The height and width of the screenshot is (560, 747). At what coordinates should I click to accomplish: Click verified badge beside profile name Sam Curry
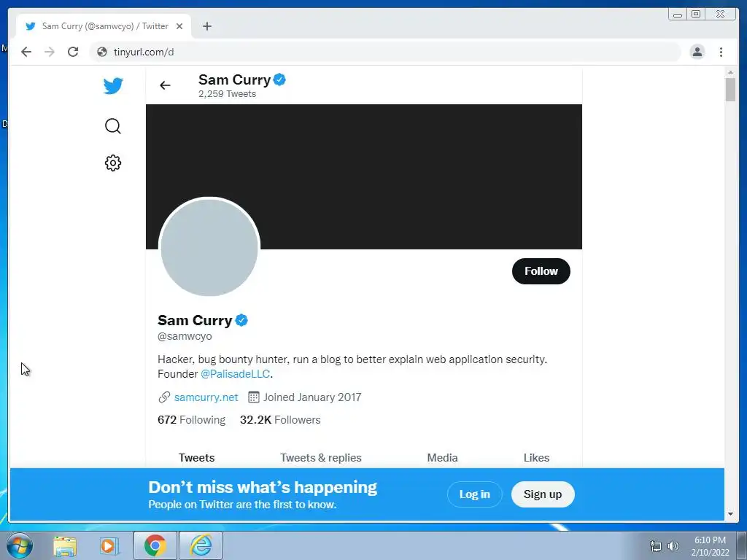241,321
